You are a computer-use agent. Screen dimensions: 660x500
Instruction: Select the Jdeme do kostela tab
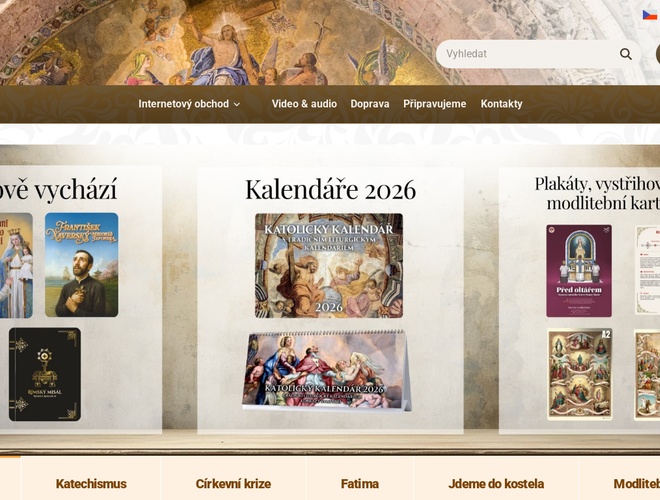click(496, 484)
